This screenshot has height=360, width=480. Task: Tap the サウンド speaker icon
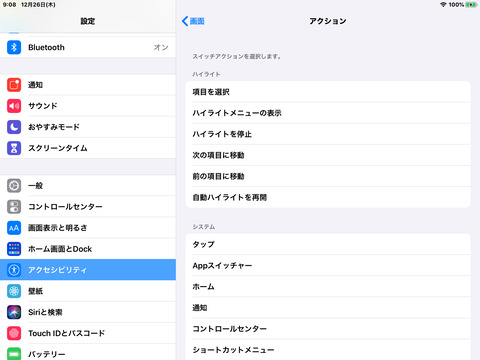[x=14, y=106]
